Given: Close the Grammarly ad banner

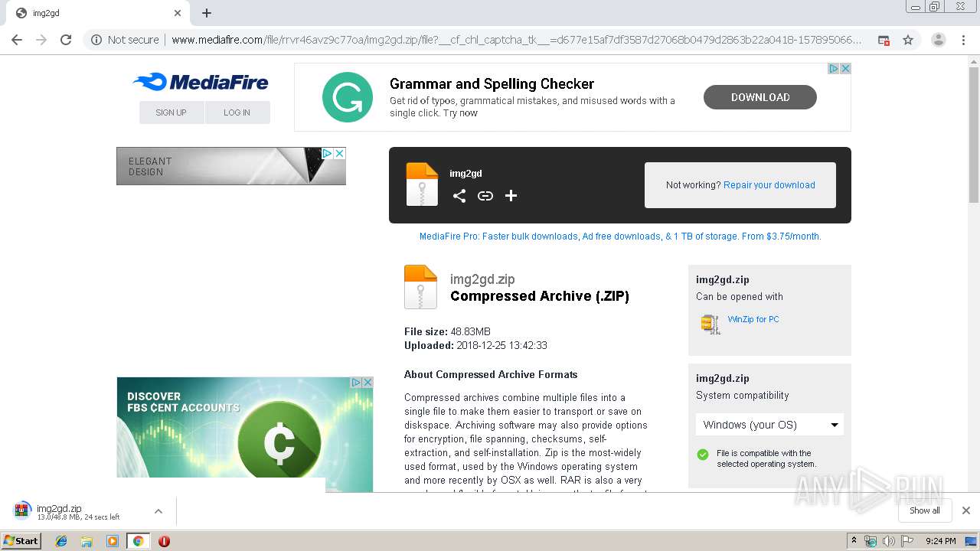Looking at the screenshot, I should pyautogui.click(x=845, y=68).
